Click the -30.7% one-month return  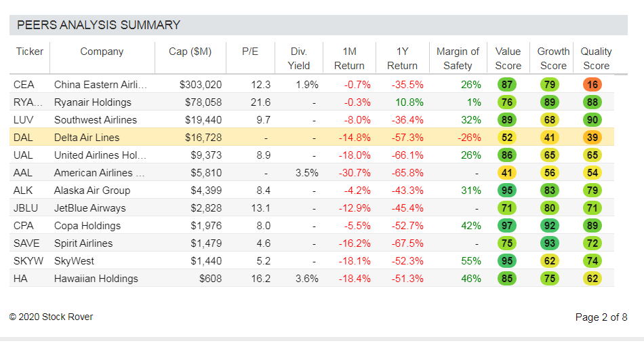(x=355, y=173)
